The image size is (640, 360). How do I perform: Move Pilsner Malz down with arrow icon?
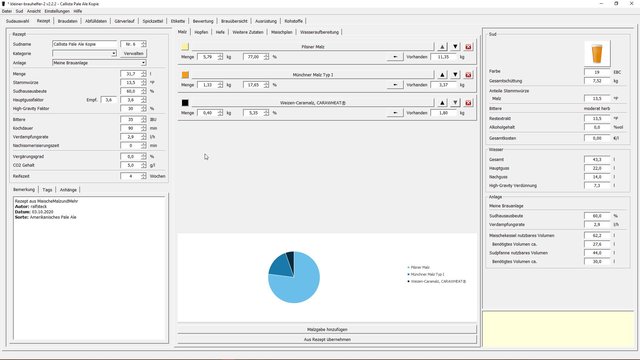pyautogui.click(x=455, y=47)
